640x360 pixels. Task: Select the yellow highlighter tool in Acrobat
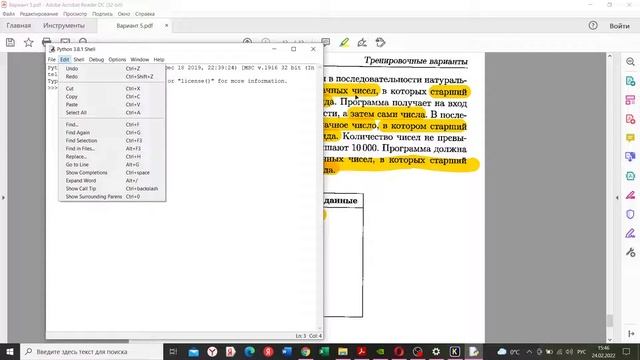(344, 42)
